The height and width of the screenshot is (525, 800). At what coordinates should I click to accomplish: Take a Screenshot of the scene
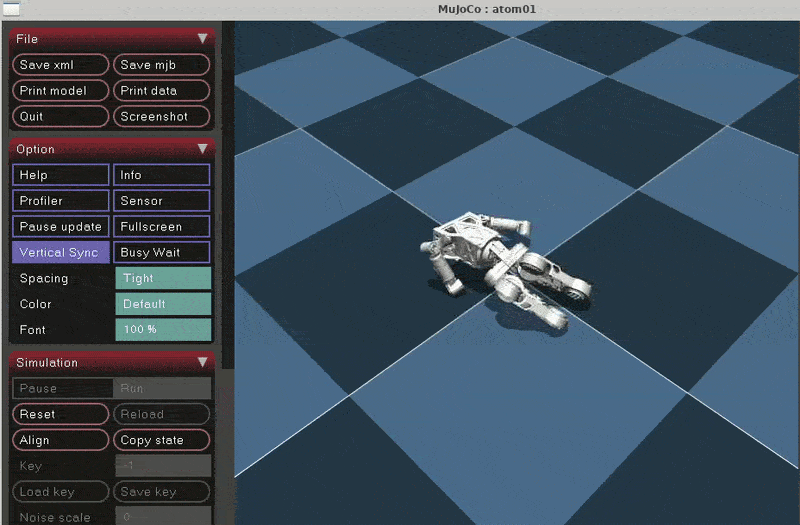click(161, 117)
